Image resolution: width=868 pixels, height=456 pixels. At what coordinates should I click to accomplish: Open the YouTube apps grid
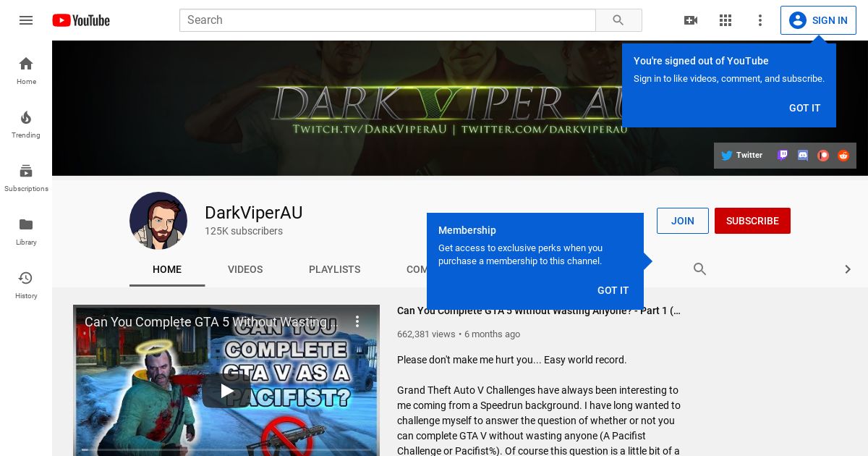tap(726, 20)
